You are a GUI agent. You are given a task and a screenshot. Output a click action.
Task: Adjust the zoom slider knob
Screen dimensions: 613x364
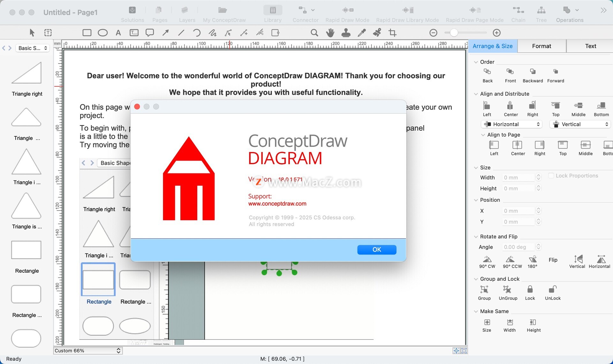[x=454, y=33]
